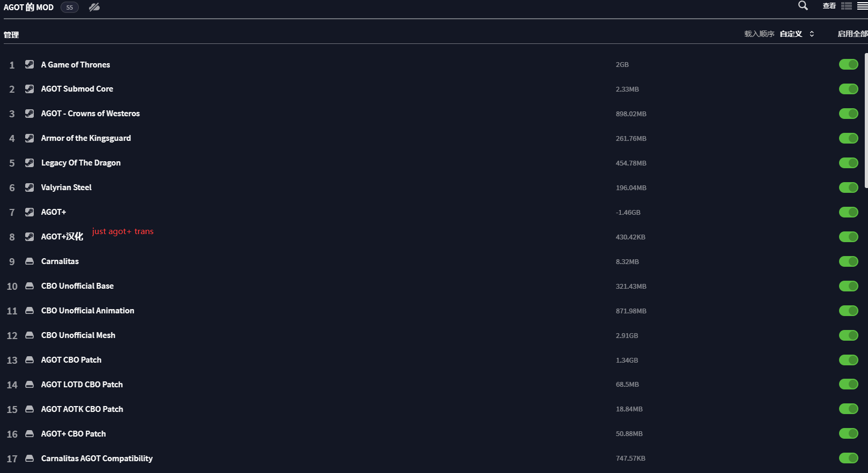Click local drive icon beside AGOT CBO Patch

(x=29, y=360)
